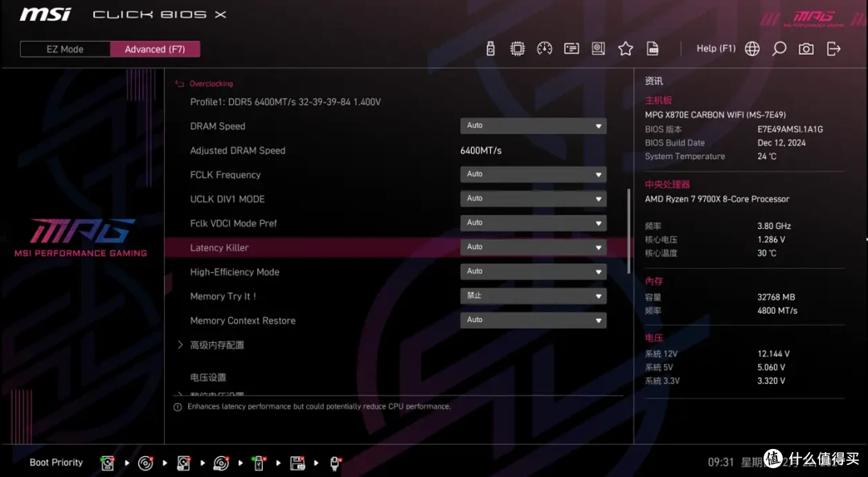Click the info card icon in toolbar

[572, 49]
